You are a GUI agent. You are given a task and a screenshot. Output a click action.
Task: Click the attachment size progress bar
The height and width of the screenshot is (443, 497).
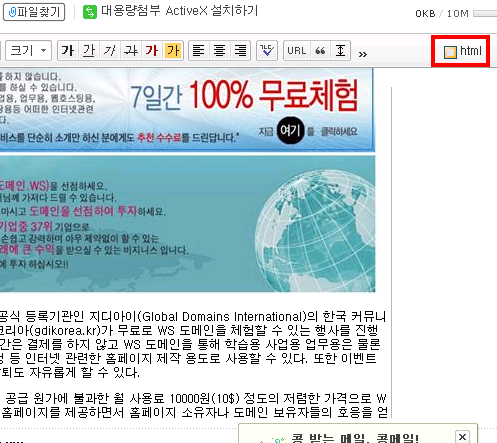(x=485, y=14)
